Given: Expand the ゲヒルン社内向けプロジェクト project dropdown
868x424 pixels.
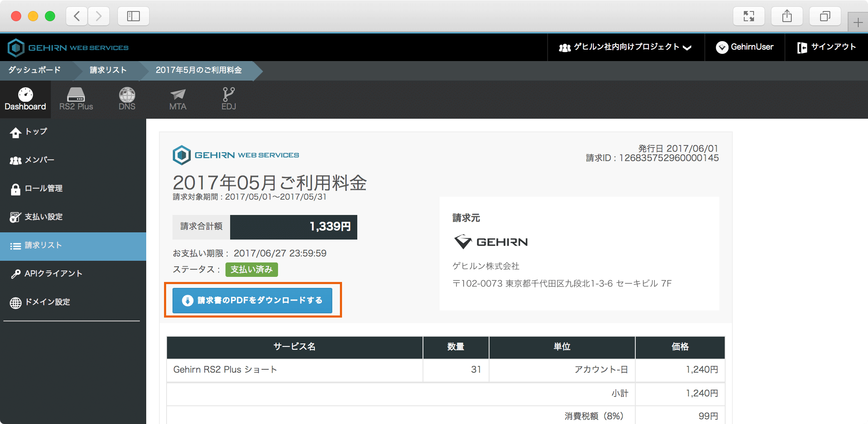Looking at the screenshot, I should point(626,47).
